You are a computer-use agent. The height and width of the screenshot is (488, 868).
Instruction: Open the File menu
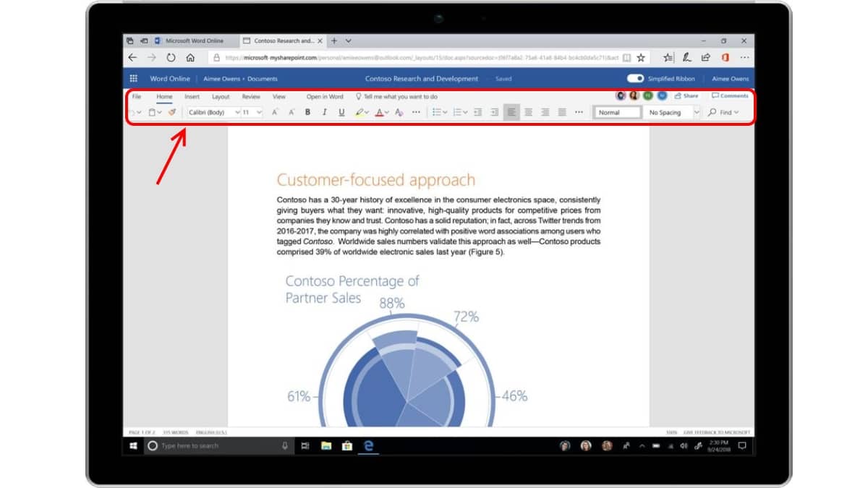click(137, 96)
